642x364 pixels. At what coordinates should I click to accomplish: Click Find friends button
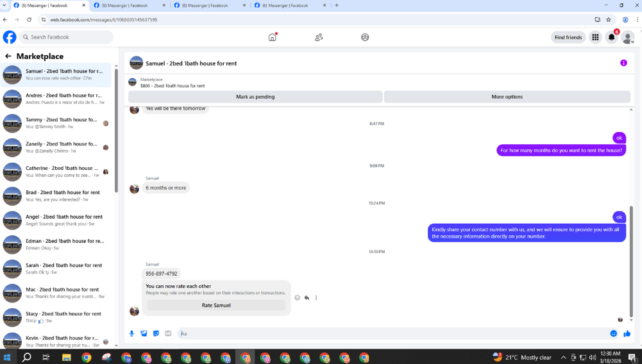(568, 37)
